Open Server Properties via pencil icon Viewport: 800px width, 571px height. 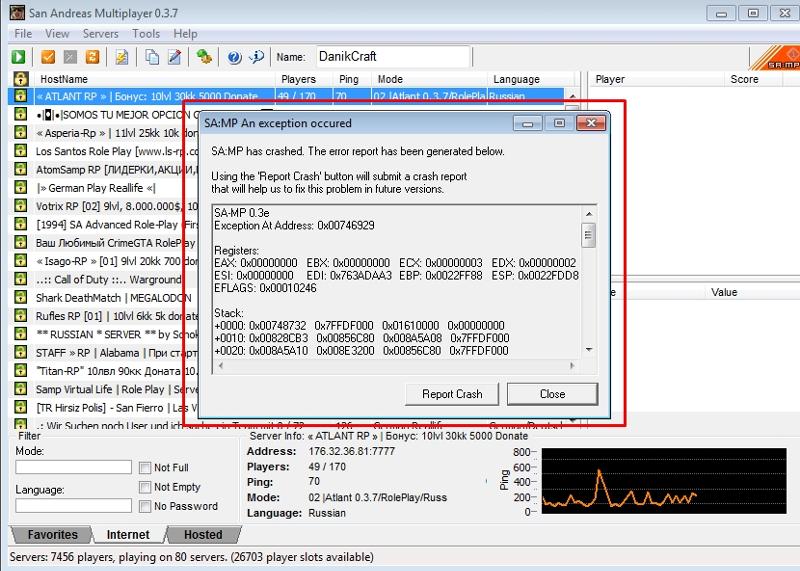(x=175, y=57)
